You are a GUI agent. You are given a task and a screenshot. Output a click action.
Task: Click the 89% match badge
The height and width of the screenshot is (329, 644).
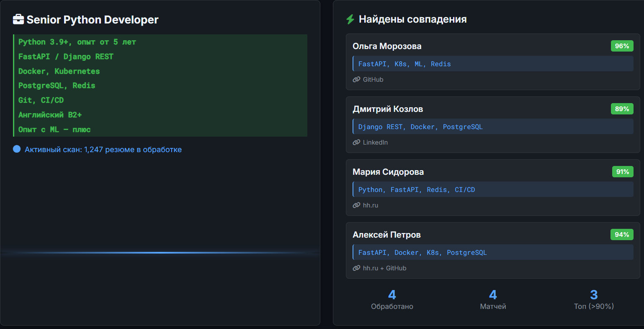pyautogui.click(x=622, y=109)
